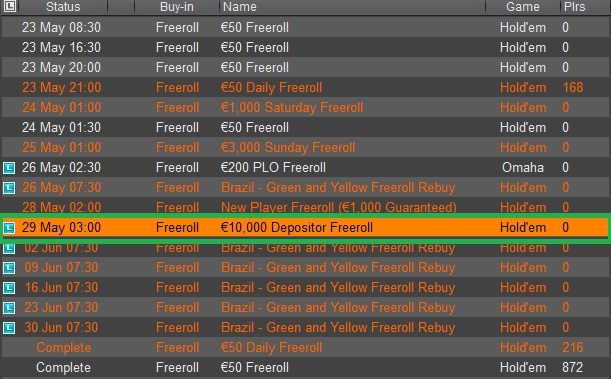This screenshot has height=379, width=611.
Task: Click the 872 players count cell
Action: (x=572, y=367)
